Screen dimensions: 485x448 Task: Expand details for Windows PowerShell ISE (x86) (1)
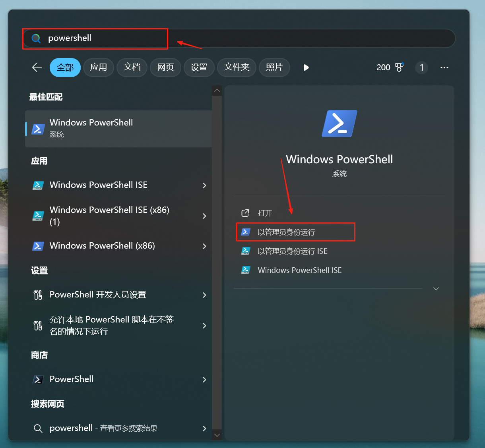pyautogui.click(x=204, y=216)
